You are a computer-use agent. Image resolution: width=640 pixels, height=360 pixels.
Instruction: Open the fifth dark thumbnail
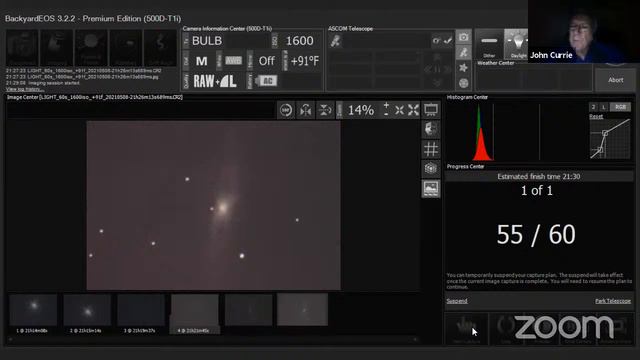(x=249, y=310)
